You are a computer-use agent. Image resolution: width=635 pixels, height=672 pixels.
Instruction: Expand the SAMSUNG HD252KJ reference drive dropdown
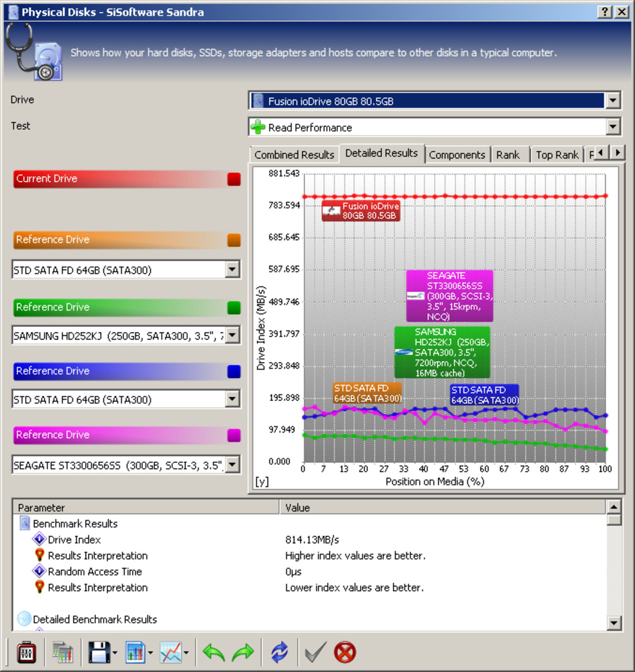tap(233, 335)
